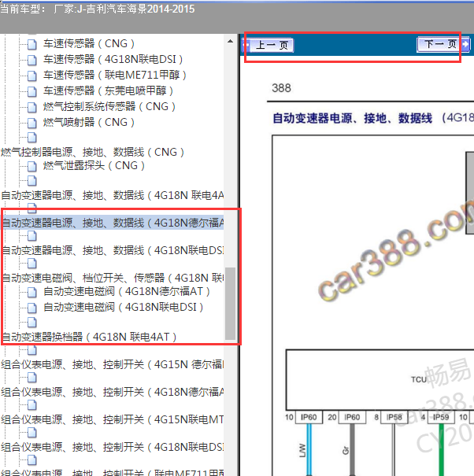Select 组合仪表电源（4G18N联电DSI entry
The width and height of the screenshot is (474, 476).
[113, 447]
